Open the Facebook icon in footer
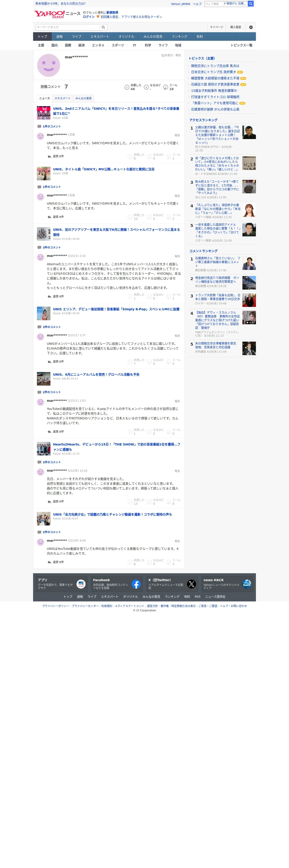The width and height of the screenshot is (289, 868). pos(136,584)
